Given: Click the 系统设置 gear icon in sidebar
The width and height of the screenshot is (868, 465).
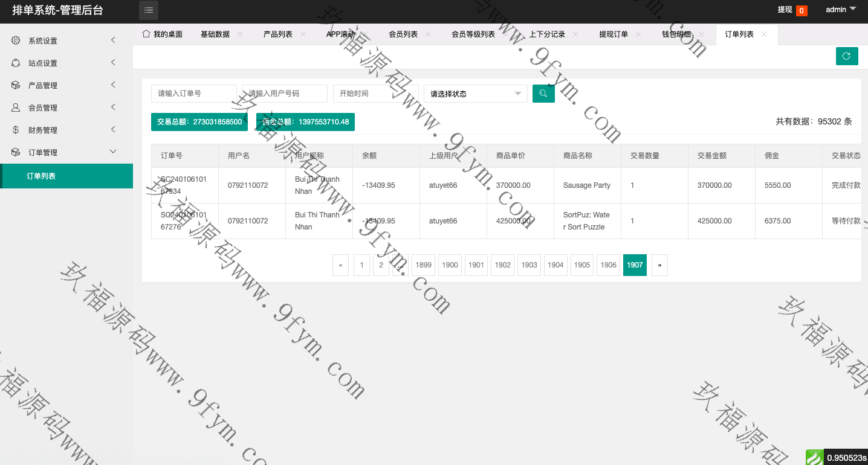Looking at the screenshot, I should point(16,40).
